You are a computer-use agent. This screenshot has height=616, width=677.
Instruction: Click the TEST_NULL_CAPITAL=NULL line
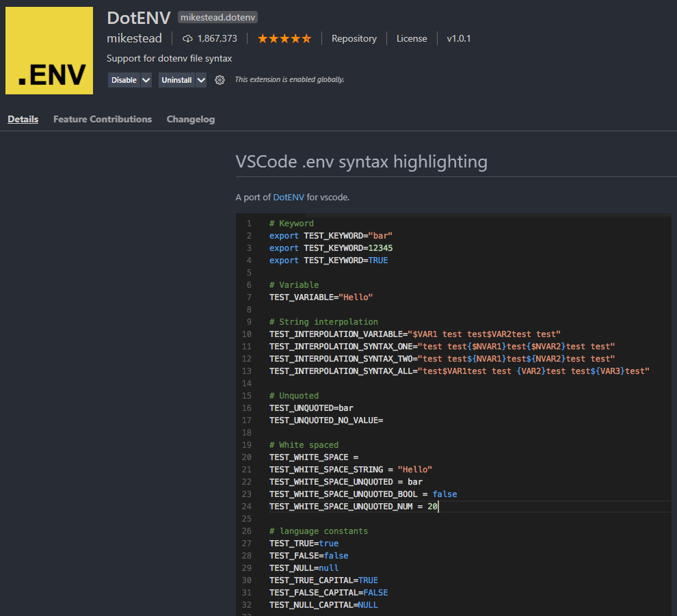[323, 605]
